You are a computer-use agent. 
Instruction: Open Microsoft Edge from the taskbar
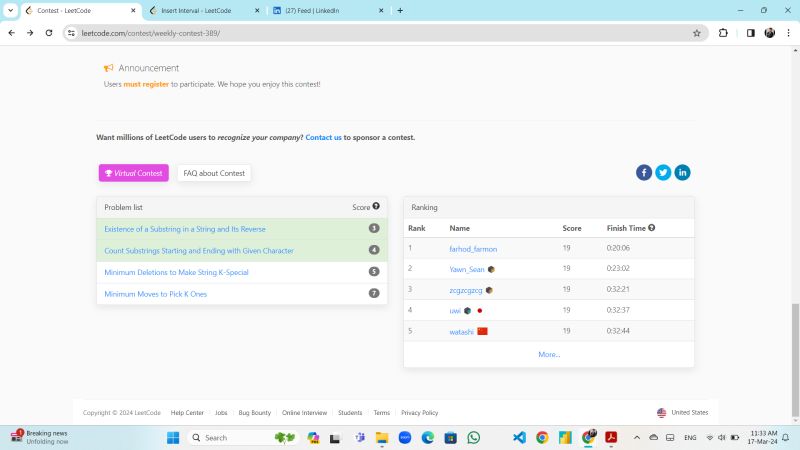point(428,438)
